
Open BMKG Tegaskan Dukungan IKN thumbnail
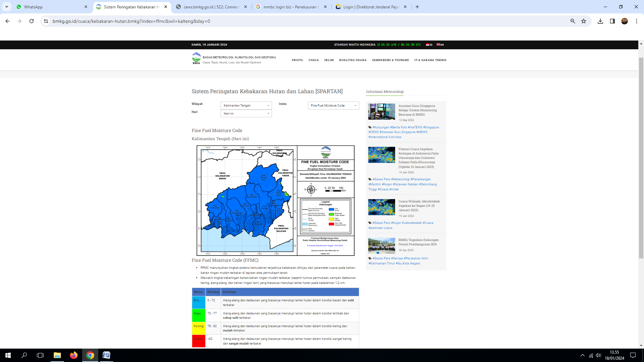click(382, 246)
